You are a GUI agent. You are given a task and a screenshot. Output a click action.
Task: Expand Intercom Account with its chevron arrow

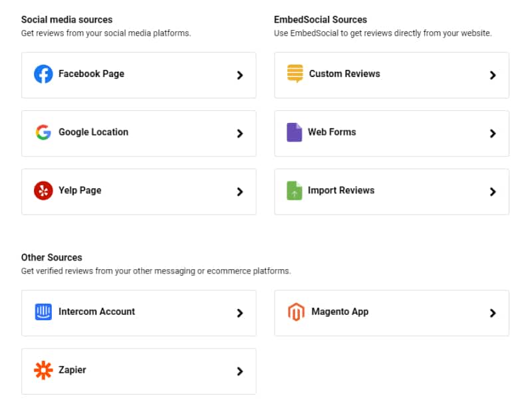point(240,313)
